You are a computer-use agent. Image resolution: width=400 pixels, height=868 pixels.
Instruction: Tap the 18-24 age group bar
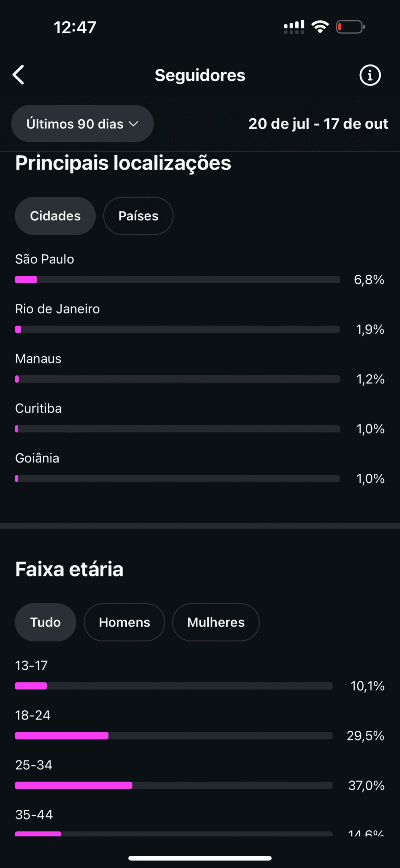pos(173,736)
